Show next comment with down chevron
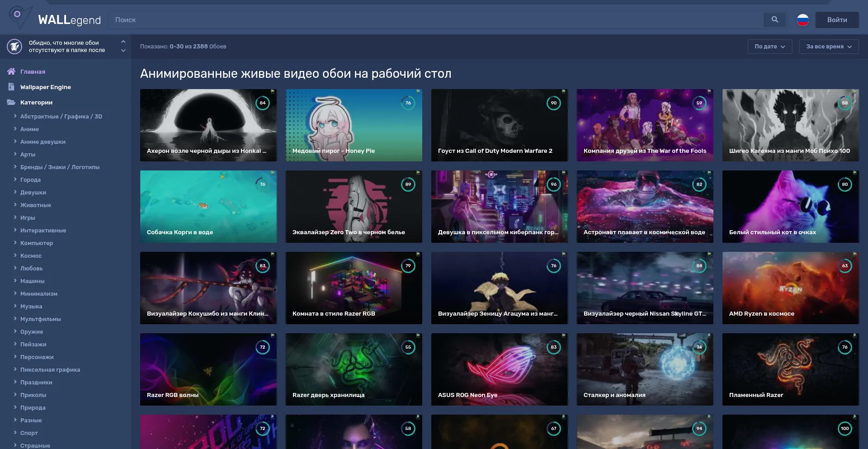 [x=123, y=51]
